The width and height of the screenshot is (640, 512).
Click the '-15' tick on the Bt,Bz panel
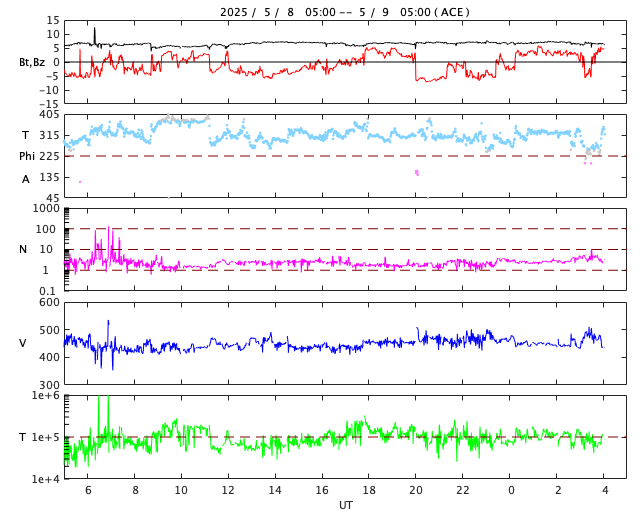[x=49, y=104]
